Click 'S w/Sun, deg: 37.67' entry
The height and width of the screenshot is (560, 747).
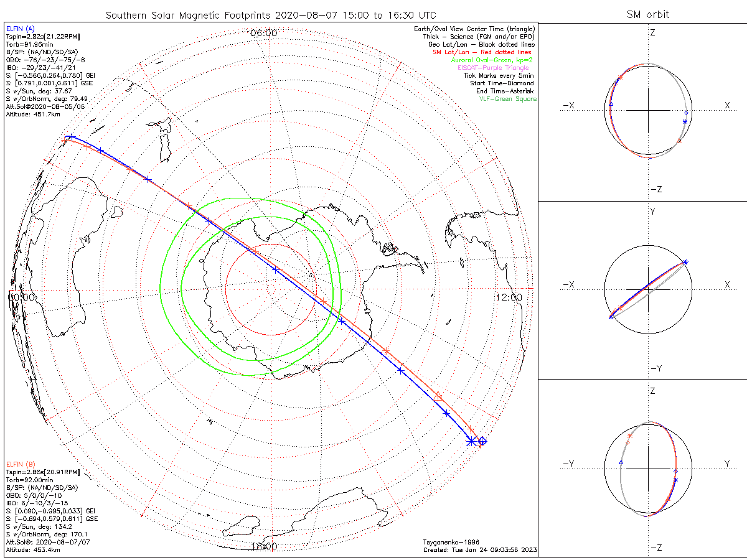[x=38, y=91]
